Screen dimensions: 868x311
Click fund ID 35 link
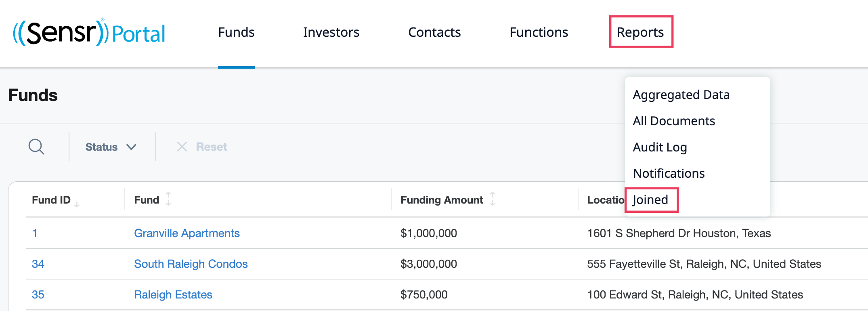pos(38,295)
